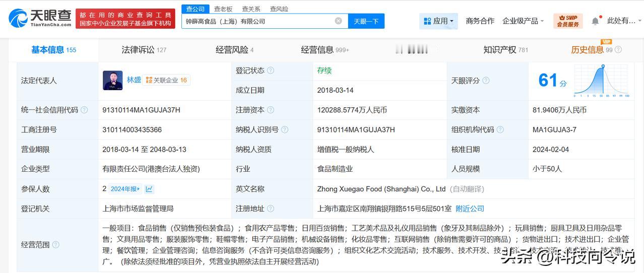Switch to the 经营信息 tab
Image resolution: width=644 pixels, height=273 pixels.
(325, 49)
